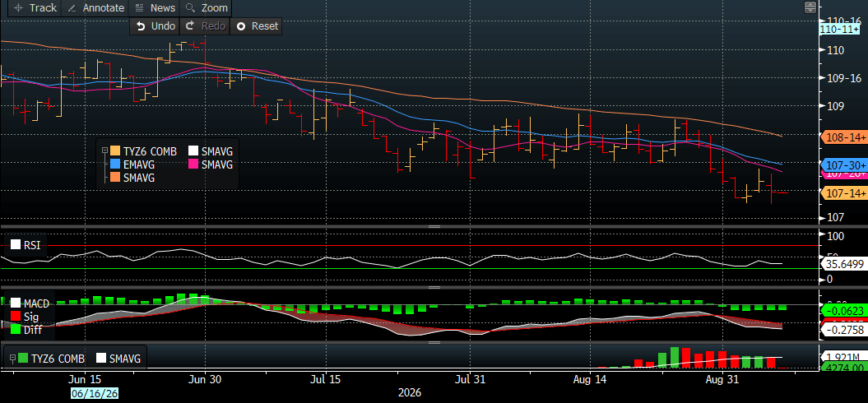Collapse the volume panel legend pin icon
Screen dimensions: 868x403
(12, 359)
